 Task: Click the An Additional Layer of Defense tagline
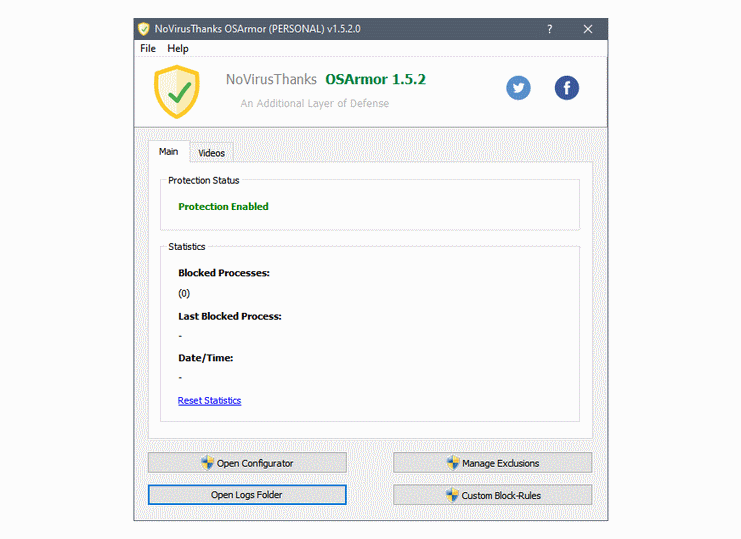[x=315, y=103]
